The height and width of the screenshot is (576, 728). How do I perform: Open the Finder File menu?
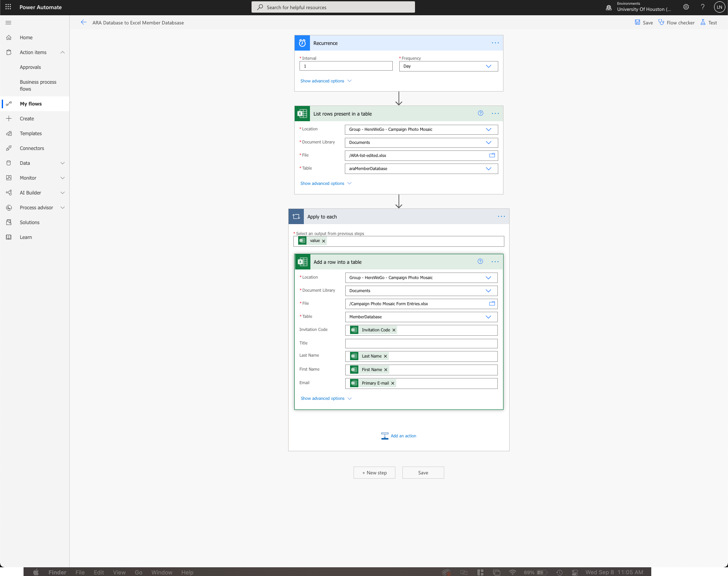(x=80, y=572)
